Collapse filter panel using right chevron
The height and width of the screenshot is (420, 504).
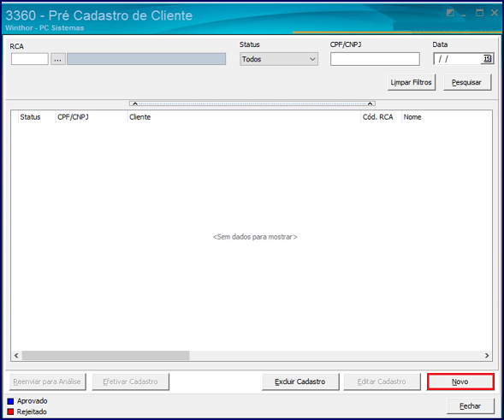pos(370,104)
